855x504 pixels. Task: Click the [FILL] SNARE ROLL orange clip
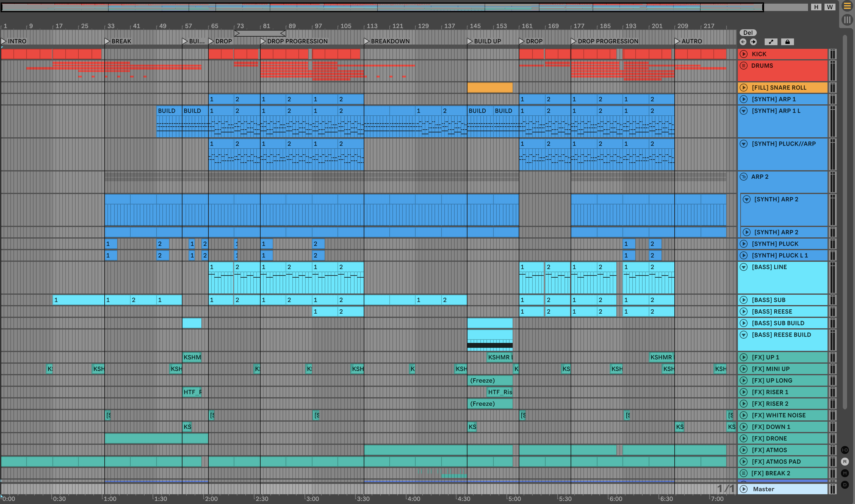click(x=489, y=88)
